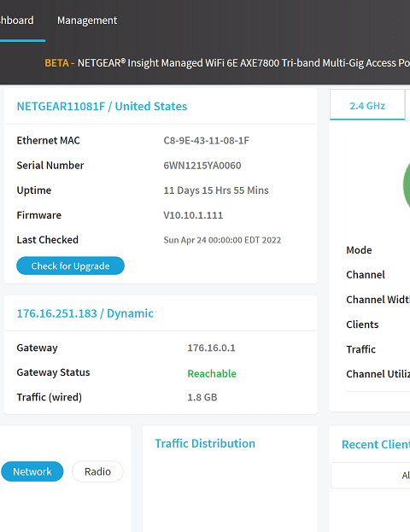Open the recent clients filter dropdown
Screen dimensions: 410x532
[371, 475]
